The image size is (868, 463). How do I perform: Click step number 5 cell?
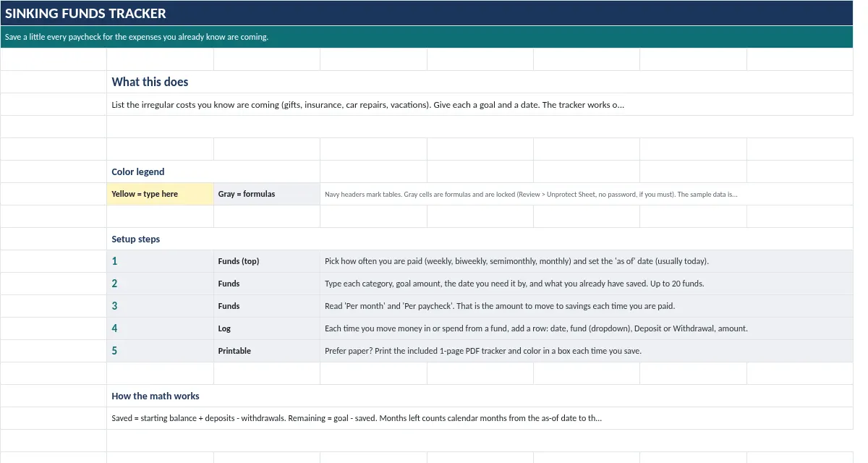click(x=160, y=351)
